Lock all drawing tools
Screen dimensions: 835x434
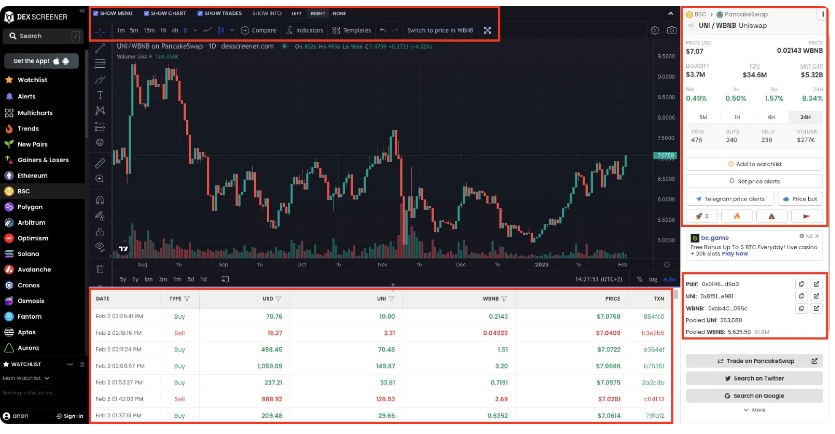tap(100, 232)
